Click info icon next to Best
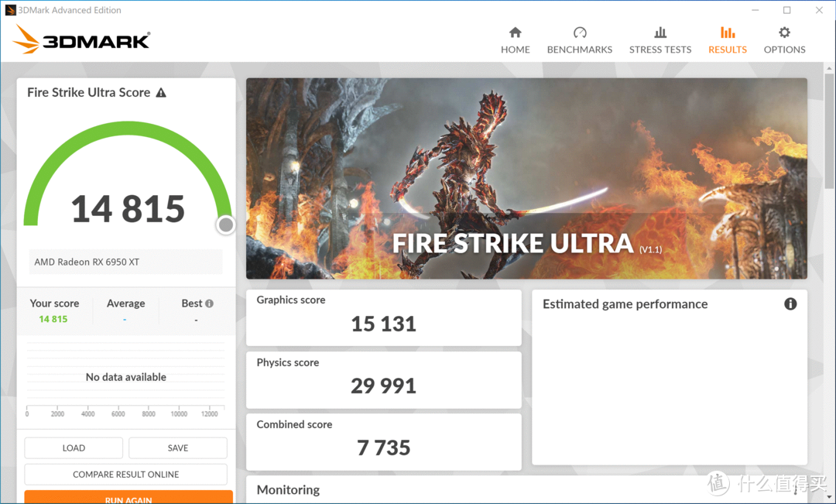This screenshot has height=504, width=836. point(209,303)
